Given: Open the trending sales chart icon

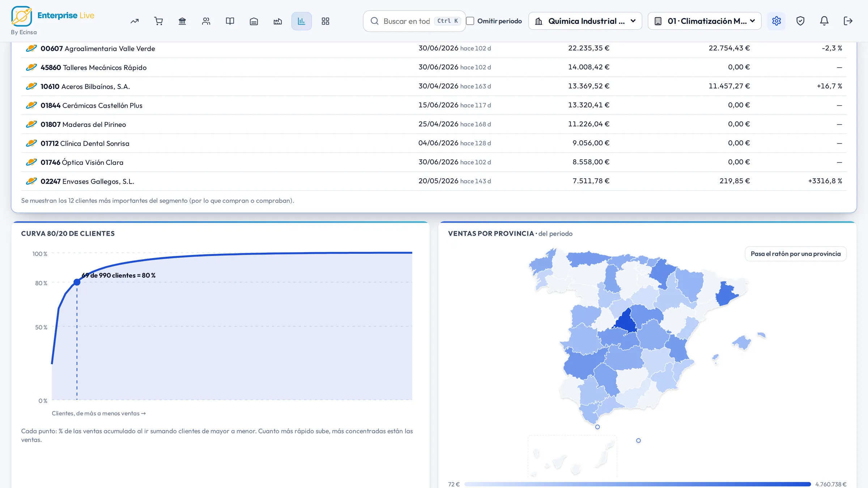Looking at the screenshot, I should [135, 21].
